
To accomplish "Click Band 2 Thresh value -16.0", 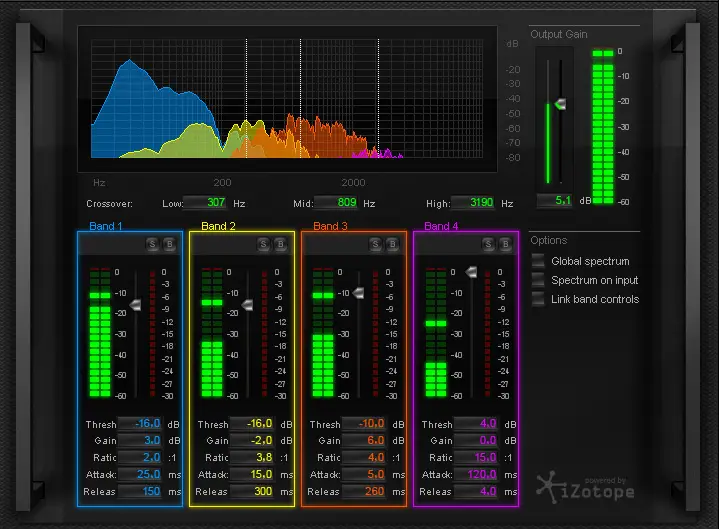I will pyautogui.click(x=252, y=424).
